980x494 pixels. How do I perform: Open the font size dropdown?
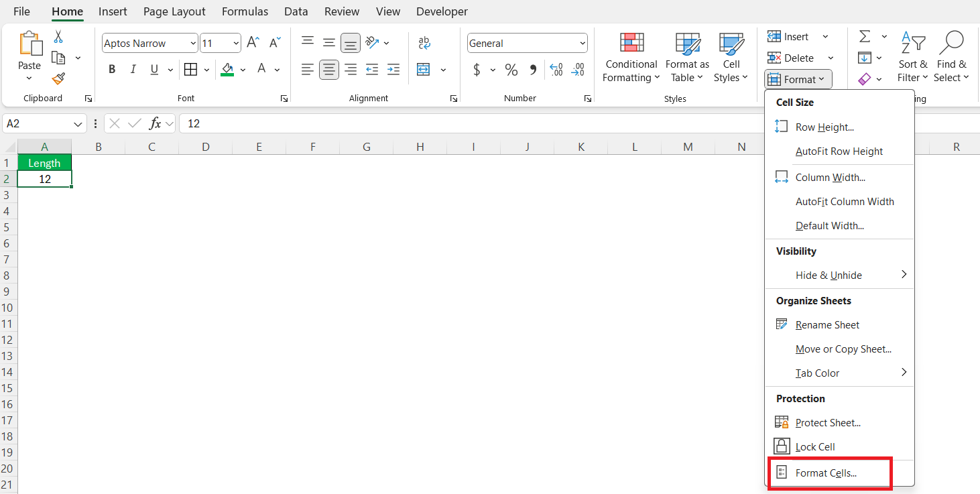(237, 43)
